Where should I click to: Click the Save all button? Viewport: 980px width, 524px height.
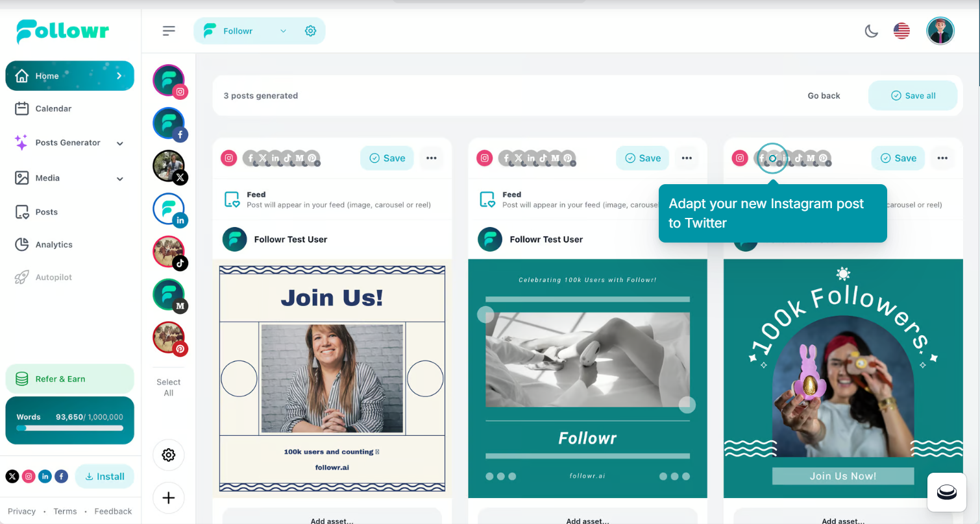913,95
